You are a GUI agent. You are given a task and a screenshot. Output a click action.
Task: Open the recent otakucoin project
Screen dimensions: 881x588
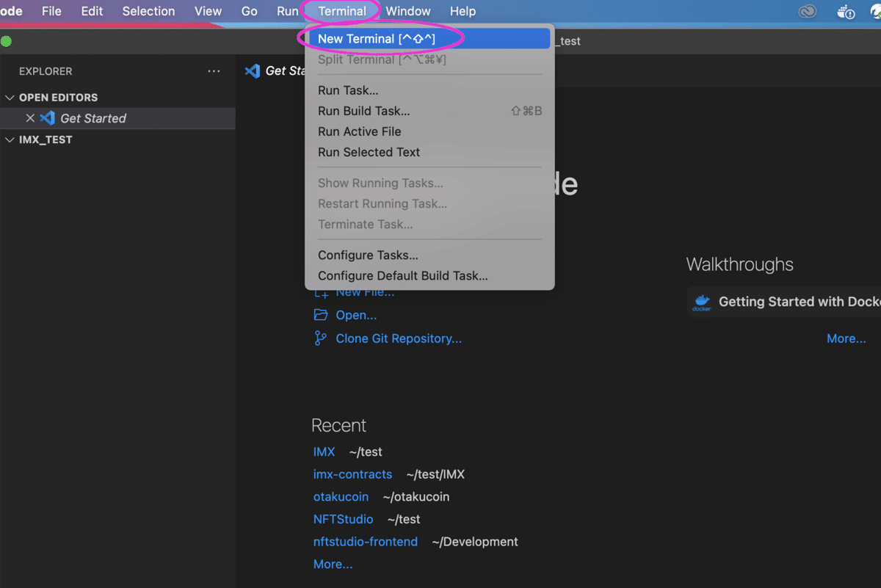[341, 497]
